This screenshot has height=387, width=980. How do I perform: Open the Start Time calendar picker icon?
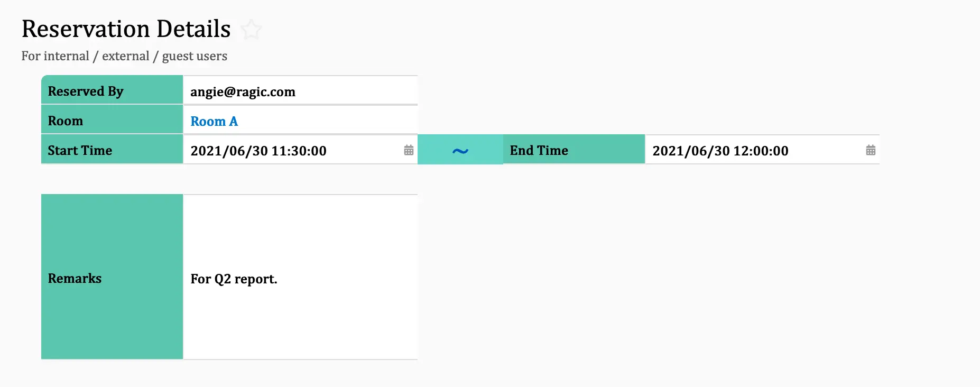coord(409,150)
